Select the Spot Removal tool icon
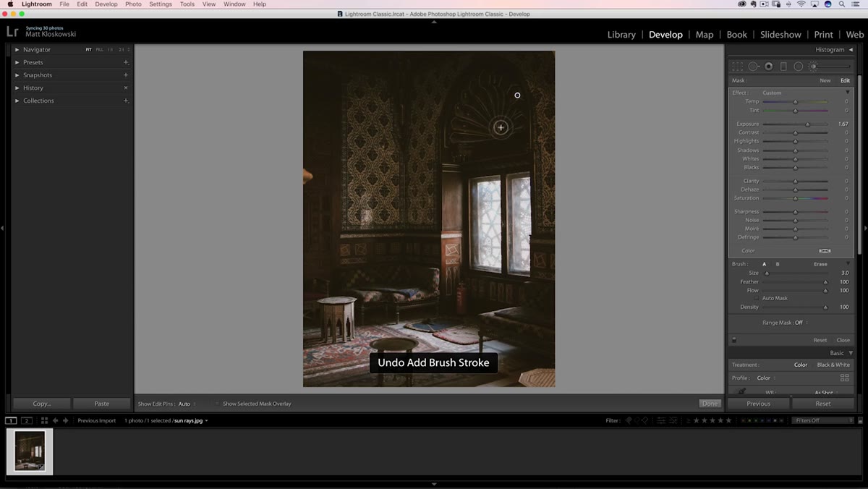The height and width of the screenshot is (489, 868). click(753, 66)
